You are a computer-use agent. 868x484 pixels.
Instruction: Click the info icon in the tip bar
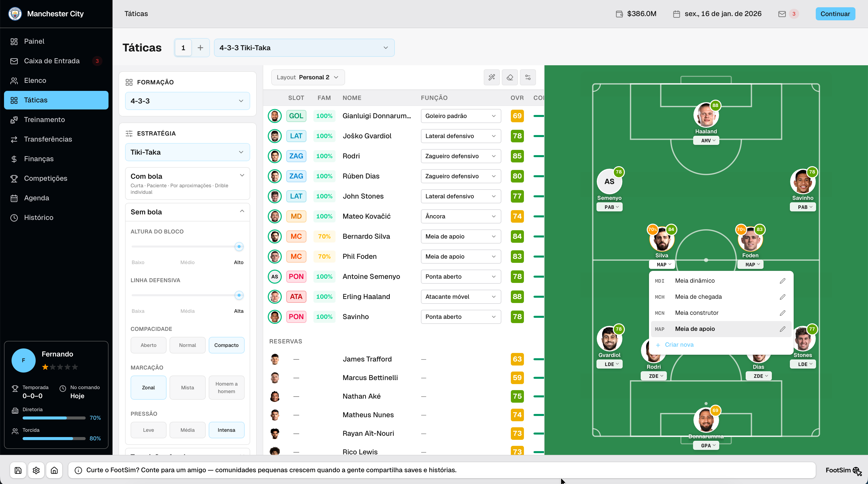[x=78, y=470]
